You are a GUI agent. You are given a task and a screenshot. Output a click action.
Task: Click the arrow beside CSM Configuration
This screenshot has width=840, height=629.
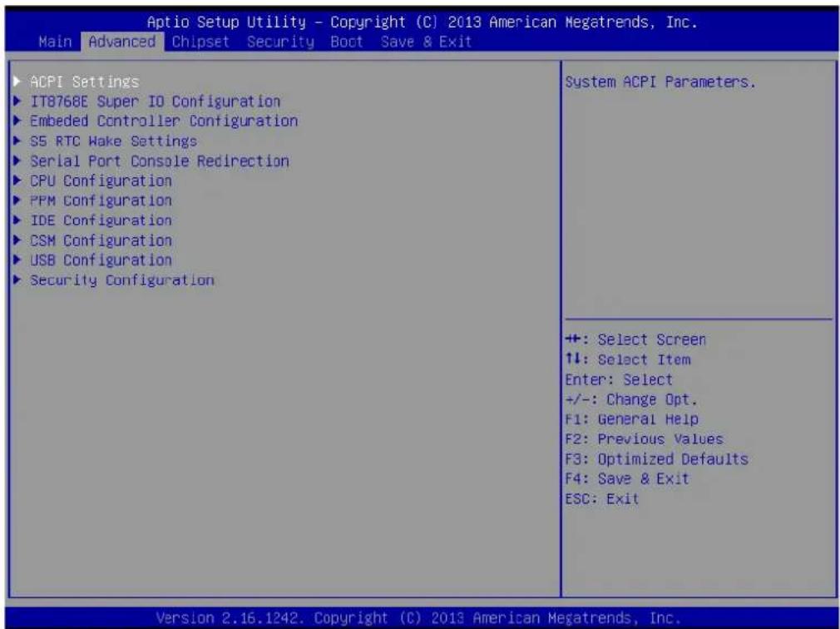click(x=17, y=240)
